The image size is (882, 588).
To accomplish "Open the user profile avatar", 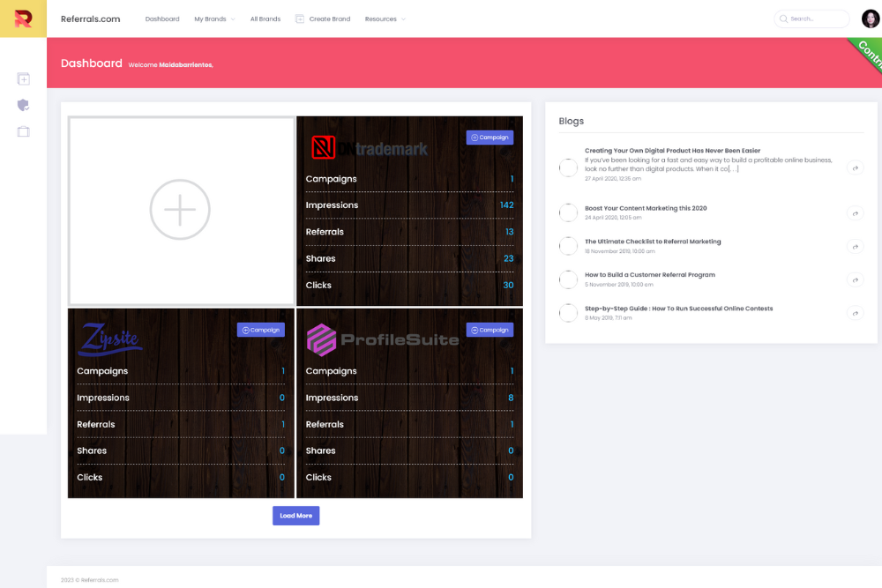I will coord(870,19).
